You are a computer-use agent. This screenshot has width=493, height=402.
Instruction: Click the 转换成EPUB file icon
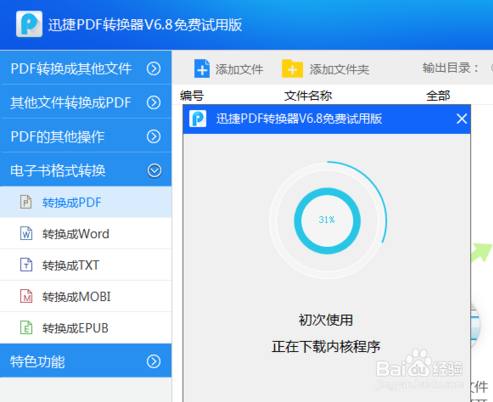[26, 328]
